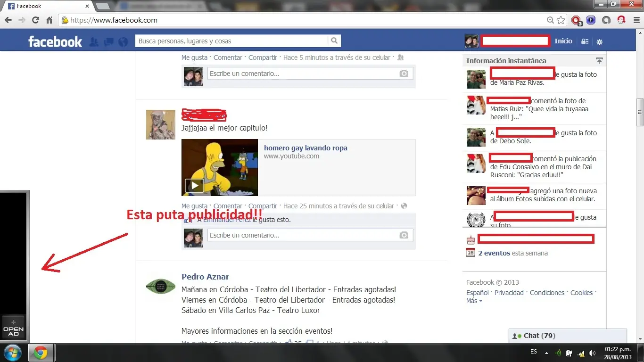This screenshot has height=362, width=644.
Task: Click the network signal tray icon
Action: coord(580,353)
